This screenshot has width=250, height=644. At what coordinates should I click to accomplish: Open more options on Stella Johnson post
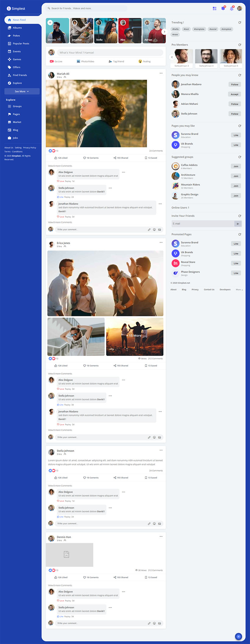coord(161,450)
